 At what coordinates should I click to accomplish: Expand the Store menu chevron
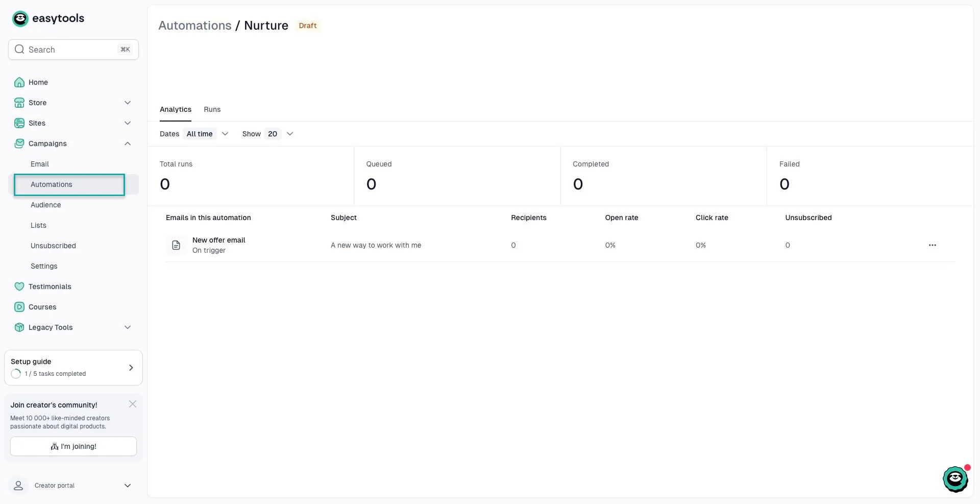point(128,103)
